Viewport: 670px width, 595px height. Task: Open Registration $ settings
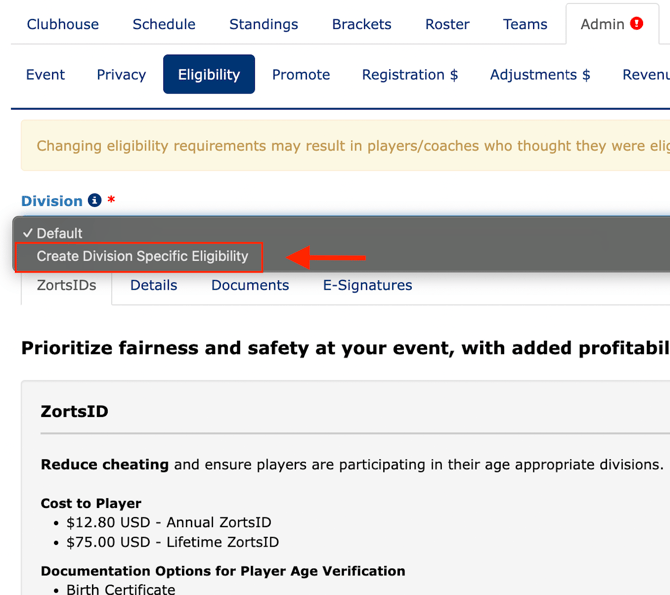pyautogui.click(x=410, y=74)
